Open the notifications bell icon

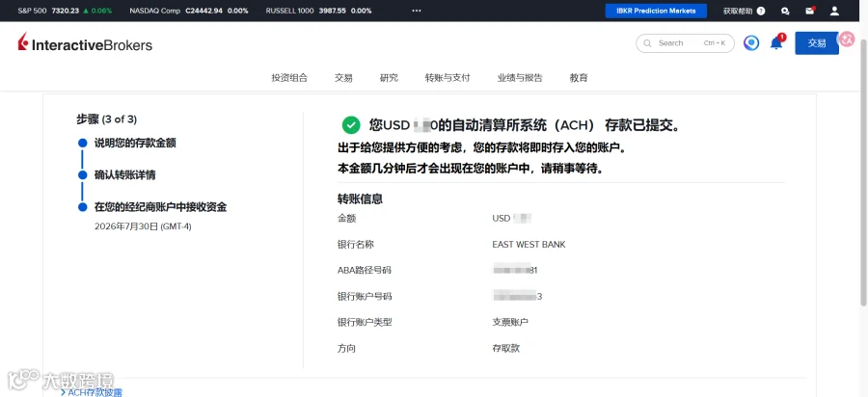pos(776,42)
